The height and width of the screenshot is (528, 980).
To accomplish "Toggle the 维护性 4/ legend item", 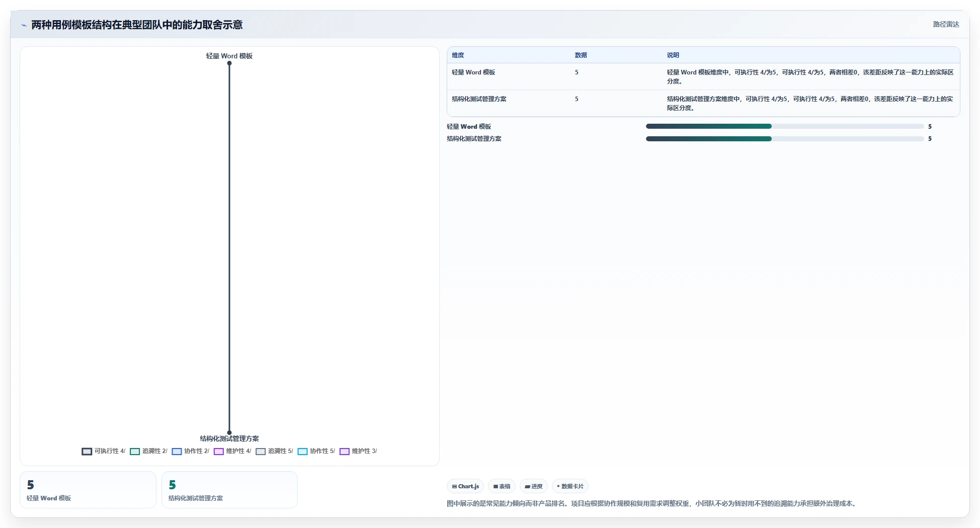I will coord(232,451).
